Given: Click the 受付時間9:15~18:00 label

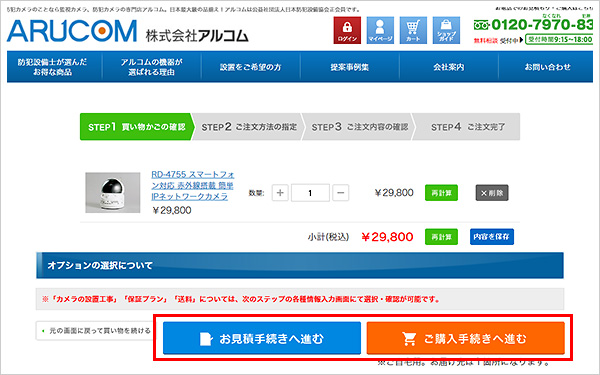Looking at the screenshot, I should pyautogui.click(x=559, y=39).
